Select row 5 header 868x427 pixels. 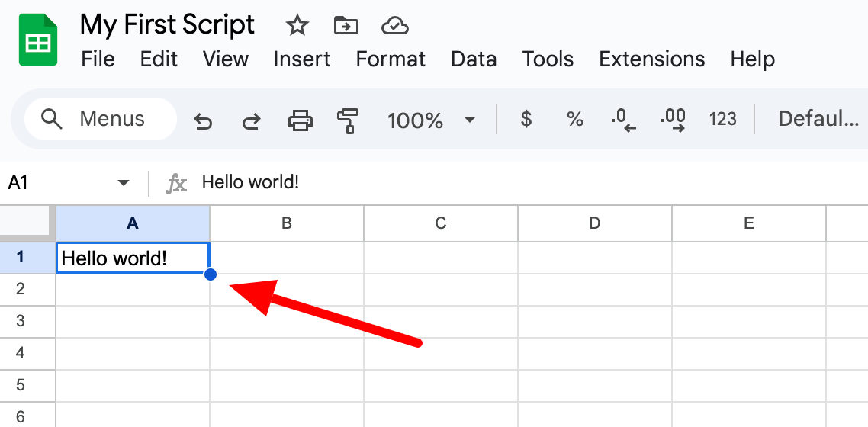(27, 386)
